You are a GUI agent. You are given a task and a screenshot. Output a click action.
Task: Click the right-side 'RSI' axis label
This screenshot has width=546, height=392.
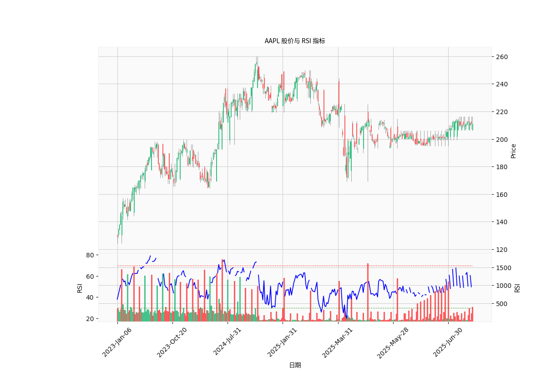click(x=517, y=288)
